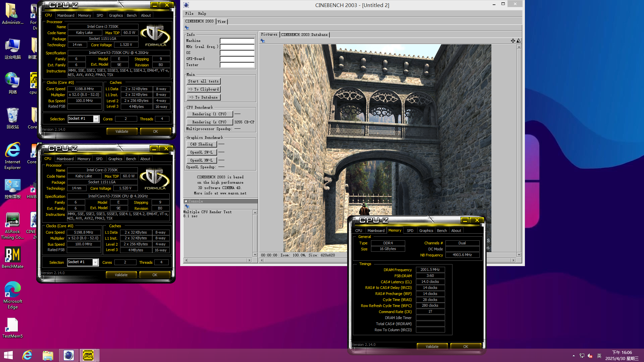
Task: Open Memory tab in top CPU-Z window
Action: click(x=85, y=15)
